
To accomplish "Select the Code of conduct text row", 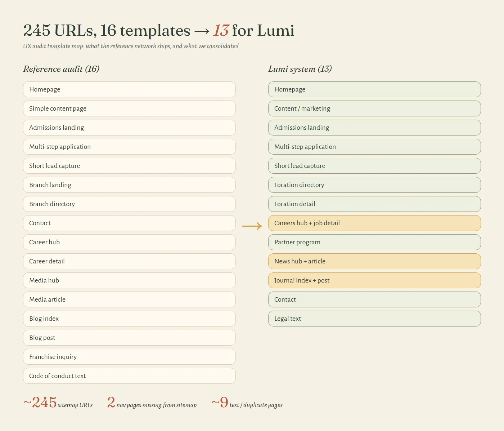I will (129, 376).
